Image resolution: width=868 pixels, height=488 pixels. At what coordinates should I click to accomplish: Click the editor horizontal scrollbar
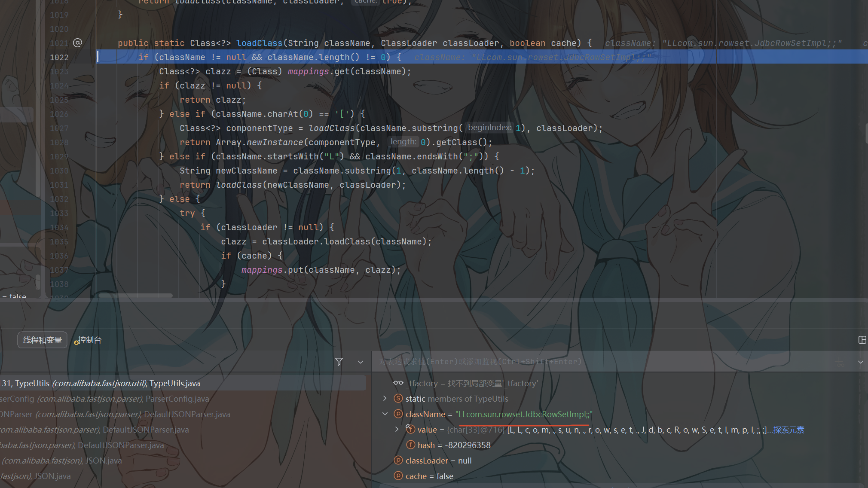135,296
